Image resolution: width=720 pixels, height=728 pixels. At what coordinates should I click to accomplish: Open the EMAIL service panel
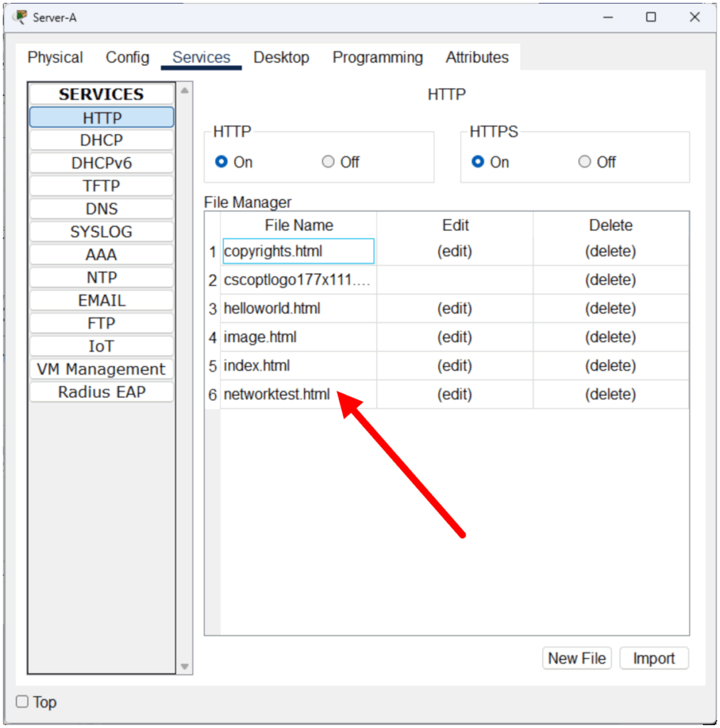[x=102, y=301]
